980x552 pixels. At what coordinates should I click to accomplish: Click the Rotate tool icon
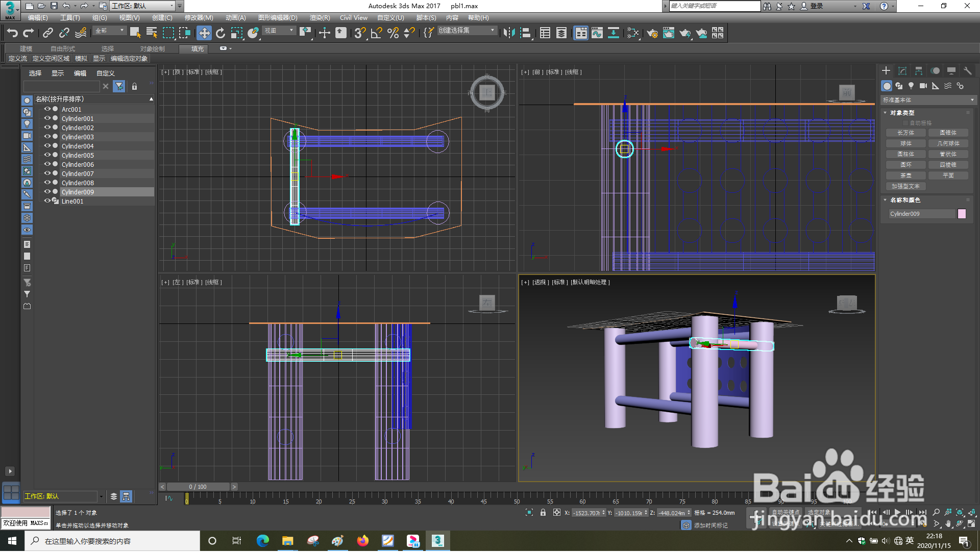(x=220, y=33)
